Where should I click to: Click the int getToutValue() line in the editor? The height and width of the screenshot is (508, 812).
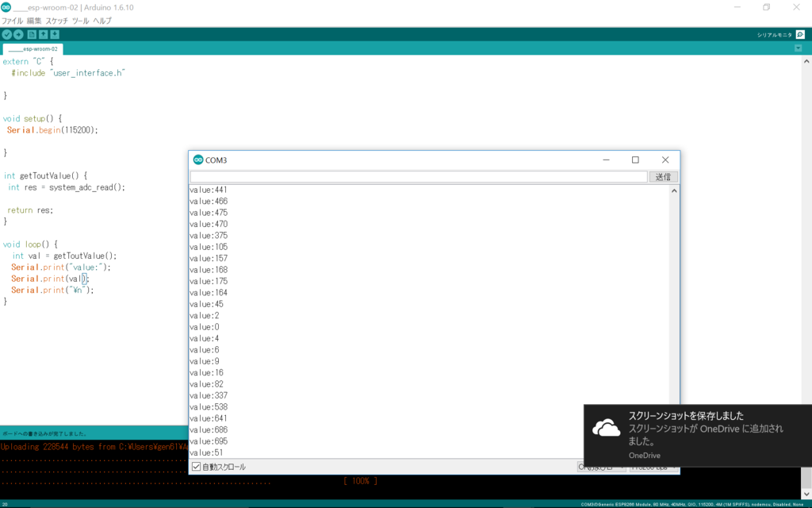coord(45,175)
